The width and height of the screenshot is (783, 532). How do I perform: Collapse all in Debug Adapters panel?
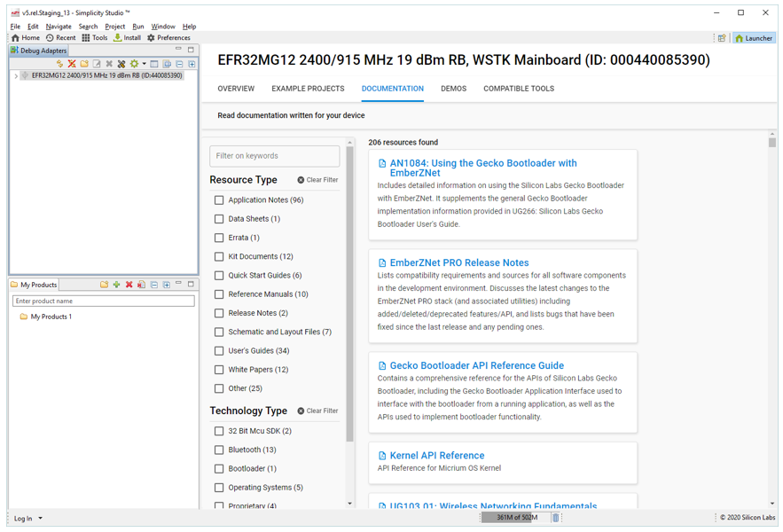[x=179, y=64]
